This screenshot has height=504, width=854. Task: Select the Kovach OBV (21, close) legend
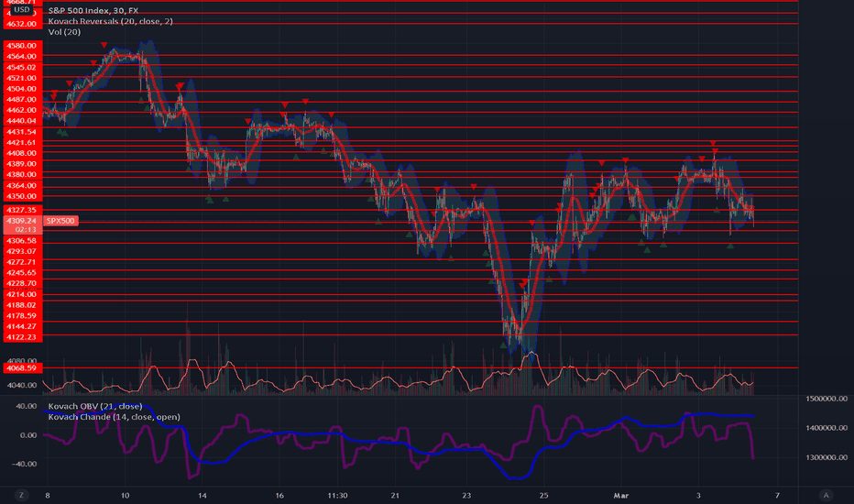tap(95, 407)
